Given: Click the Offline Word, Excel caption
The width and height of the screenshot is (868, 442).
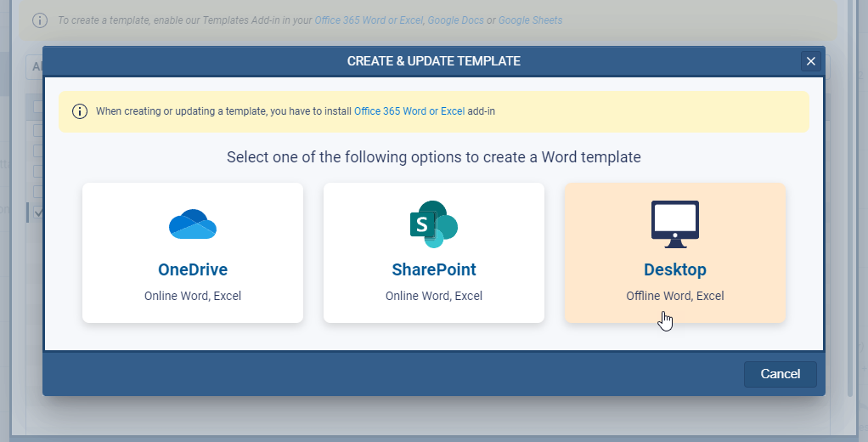Looking at the screenshot, I should click(674, 296).
